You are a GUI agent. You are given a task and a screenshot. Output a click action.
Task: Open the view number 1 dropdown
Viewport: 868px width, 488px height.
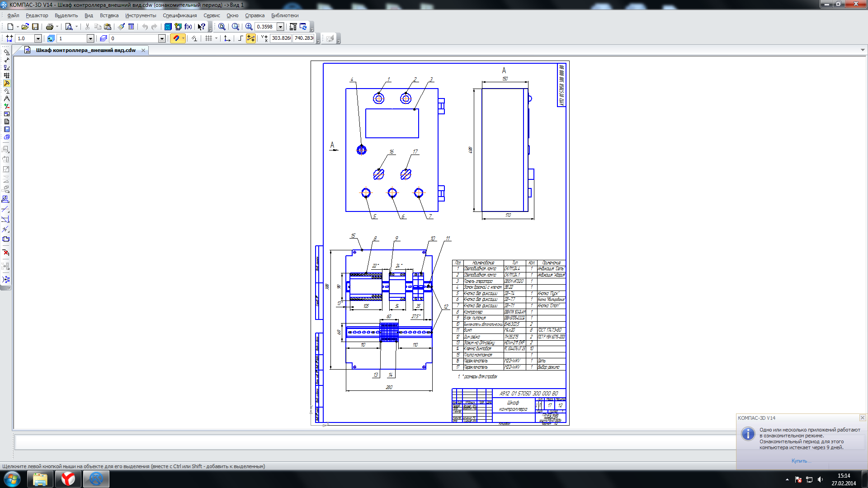(90, 38)
